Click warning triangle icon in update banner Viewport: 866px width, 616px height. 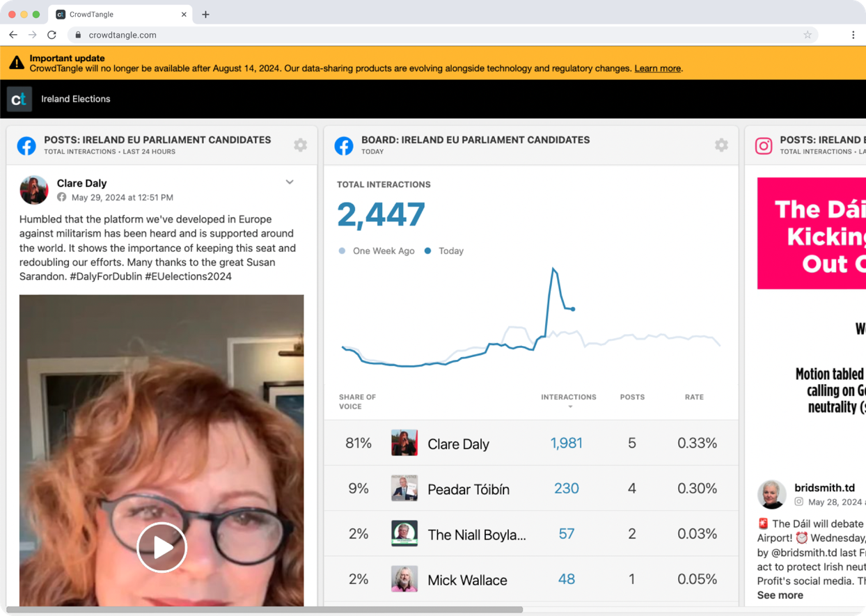click(16, 63)
